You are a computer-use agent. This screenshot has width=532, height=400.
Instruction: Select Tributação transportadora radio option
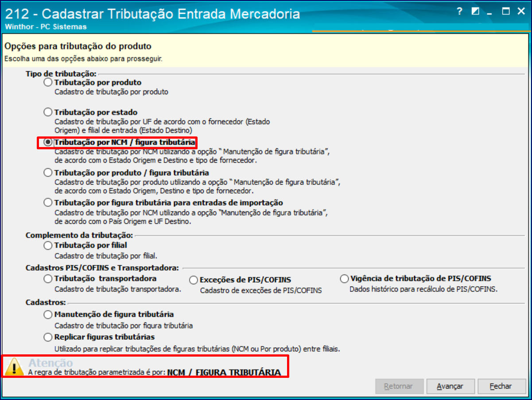click(48, 279)
